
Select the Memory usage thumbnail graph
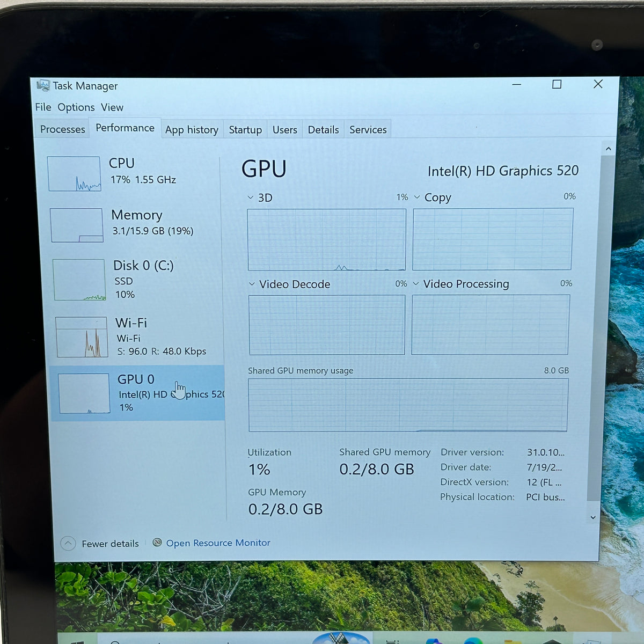(77, 225)
